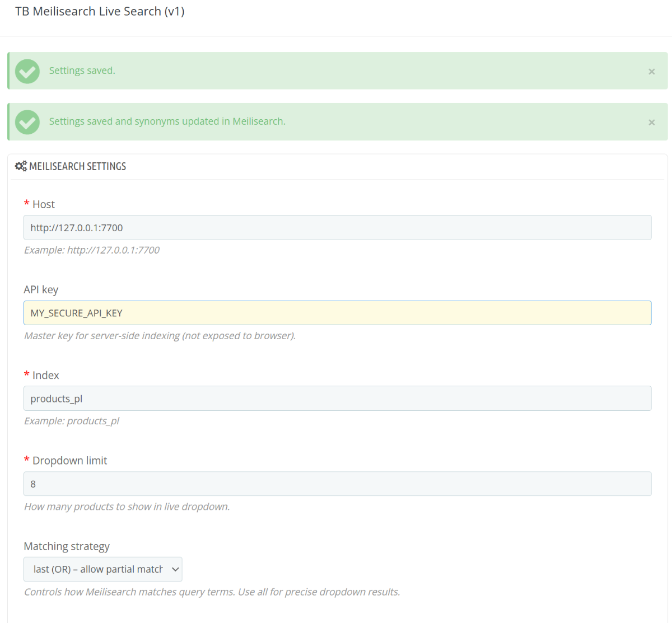Click the "TB Meilisearch Live Search" page title
Viewport: 672px width, 623px height.
100,11
